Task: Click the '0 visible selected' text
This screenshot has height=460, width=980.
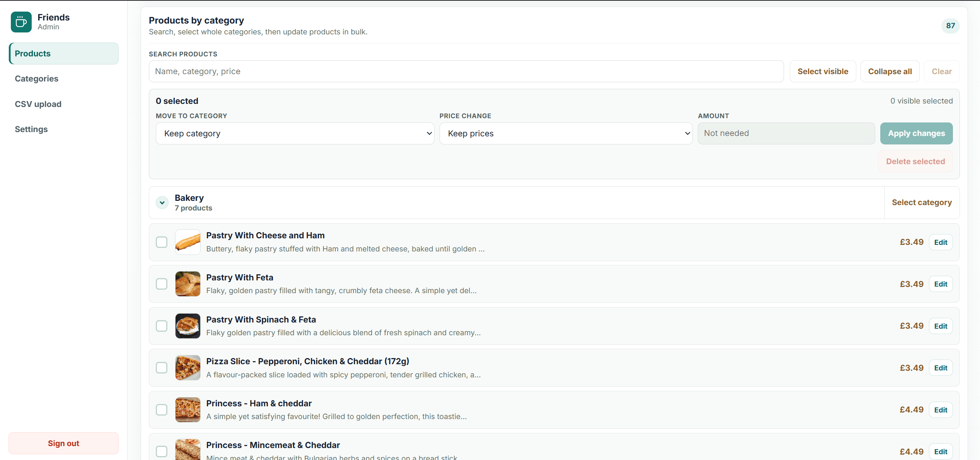Action: [x=922, y=101]
